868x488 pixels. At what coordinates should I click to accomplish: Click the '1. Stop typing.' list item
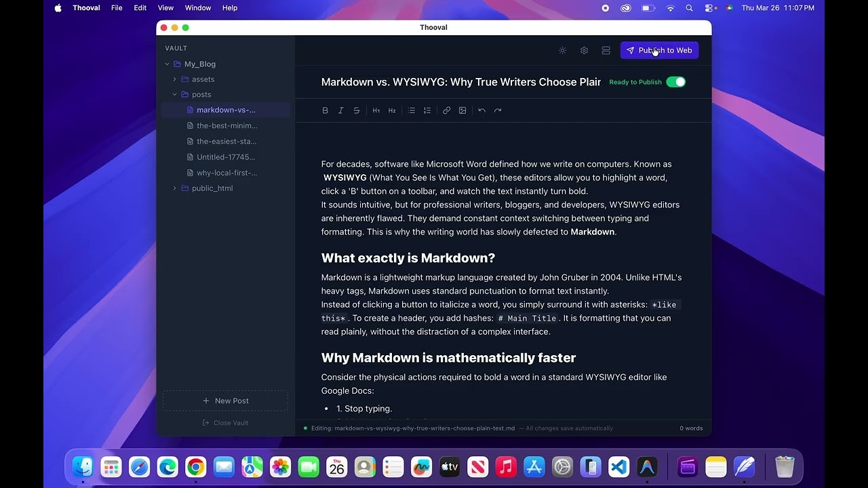click(364, 409)
